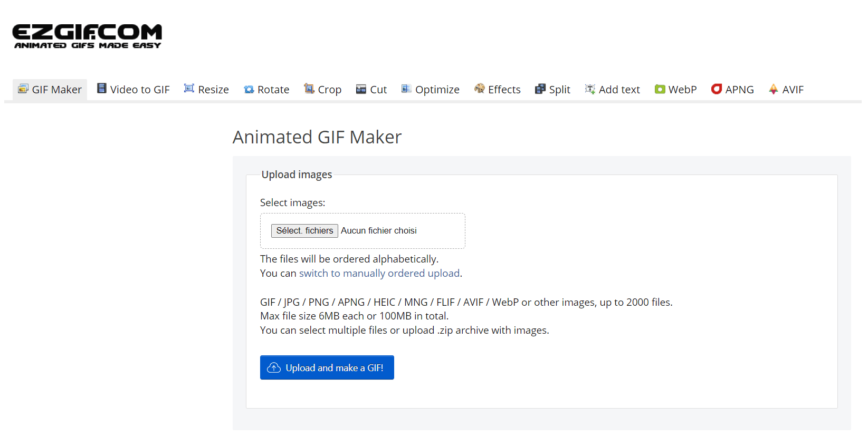Click the Upload images legend
The image size is (868, 446).
click(x=297, y=174)
